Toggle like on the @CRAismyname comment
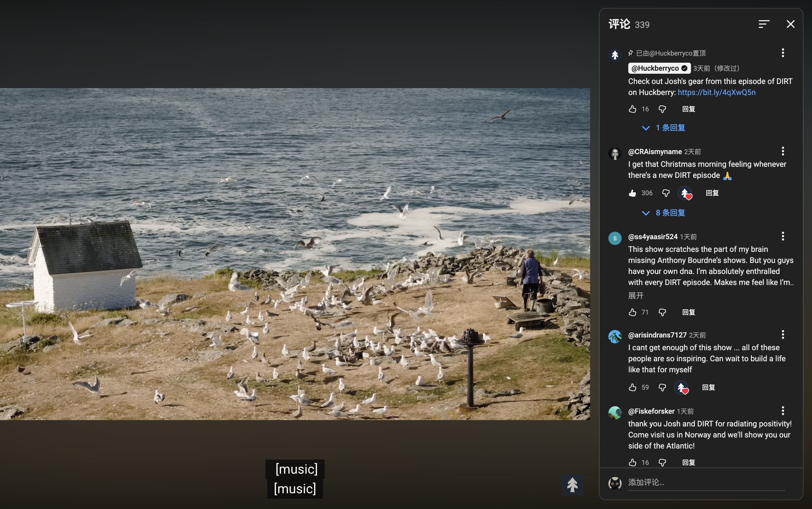The image size is (812, 509). [x=632, y=193]
